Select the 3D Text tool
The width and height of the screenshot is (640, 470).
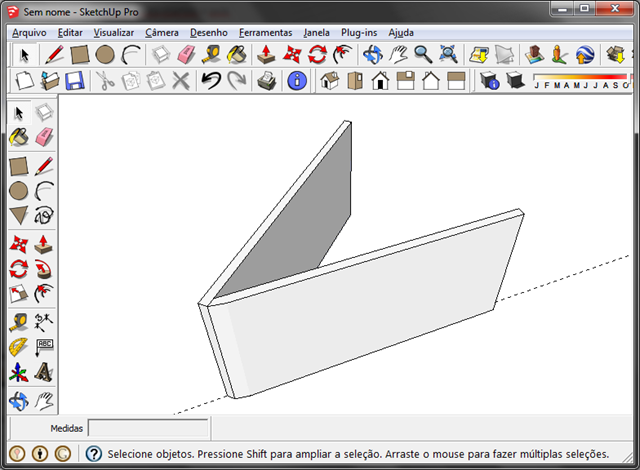click(x=44, y=372)
